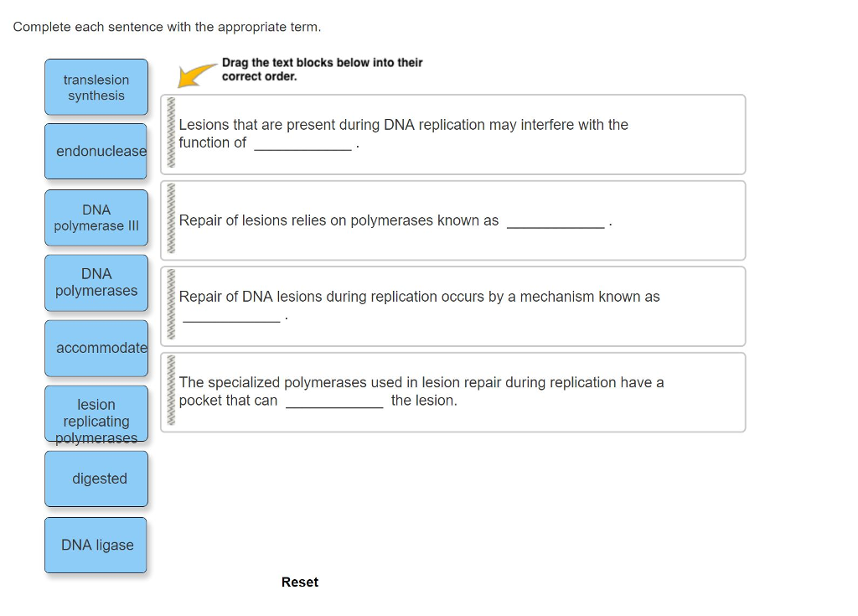
Task: Click the 'Drag the text blocks' instruction
Action: [x=322, y=70]
